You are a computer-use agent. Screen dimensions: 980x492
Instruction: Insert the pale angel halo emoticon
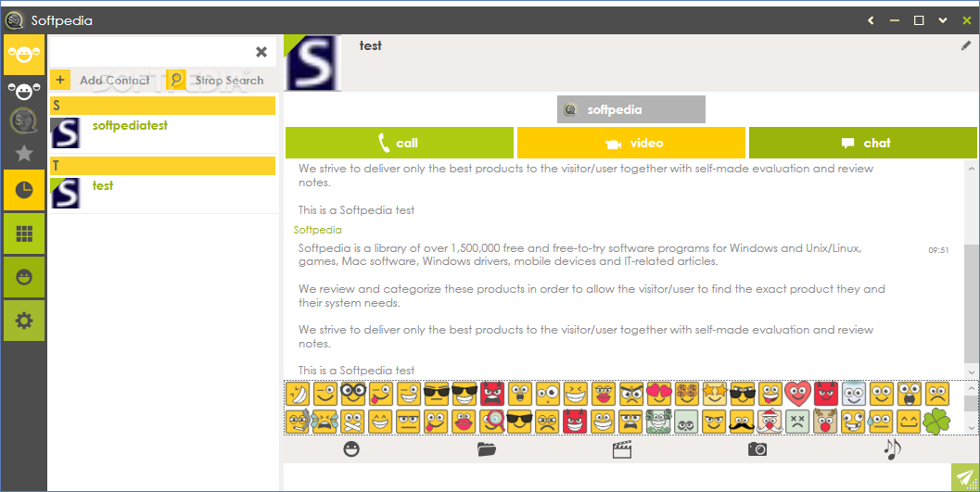coord(853,394)
